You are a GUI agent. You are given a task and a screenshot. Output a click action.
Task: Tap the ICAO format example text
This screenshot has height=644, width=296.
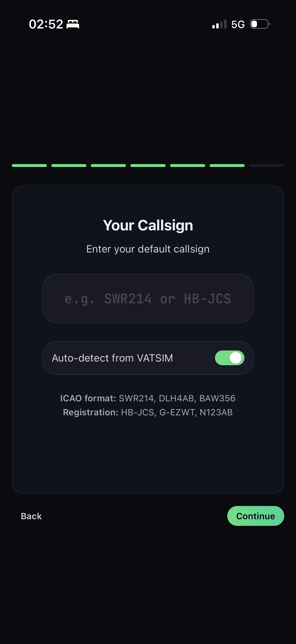click(x=148, y=398)
